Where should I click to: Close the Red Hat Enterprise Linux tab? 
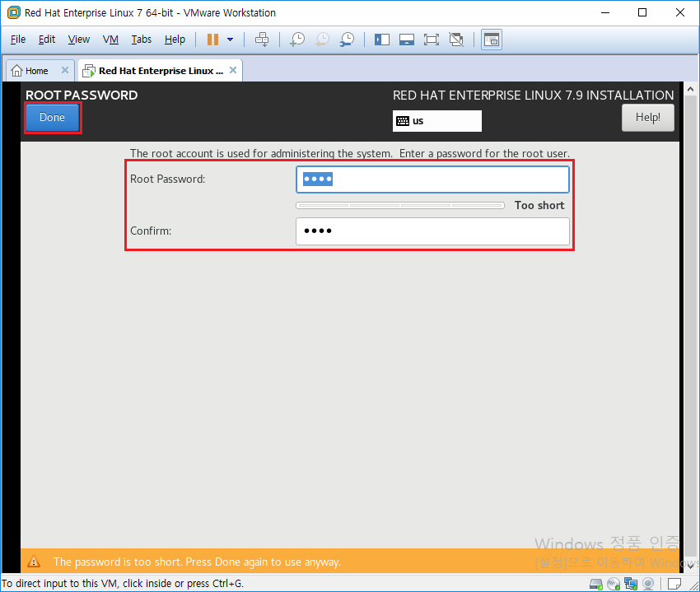point(233,70)
